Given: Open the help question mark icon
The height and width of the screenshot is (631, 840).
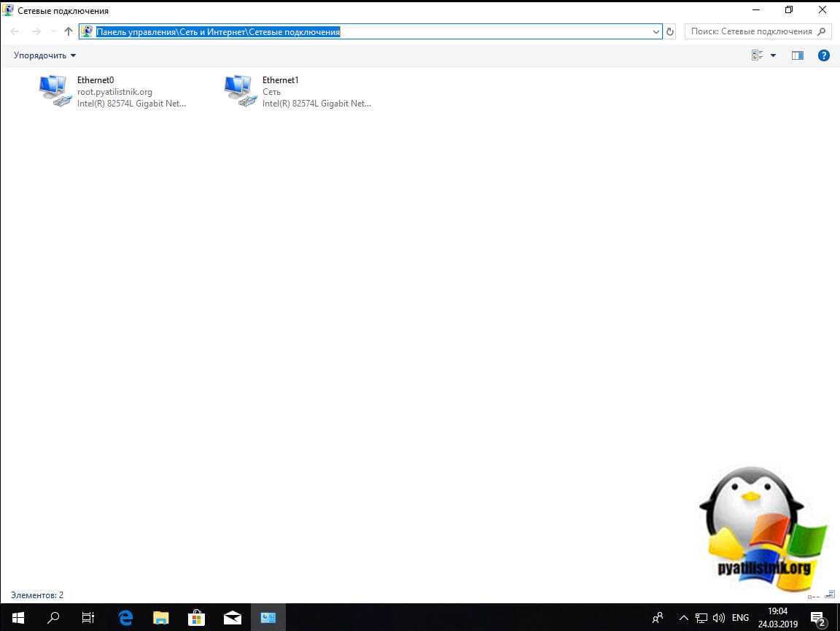Looking at the screenshot, I should (x=823, y=55).
